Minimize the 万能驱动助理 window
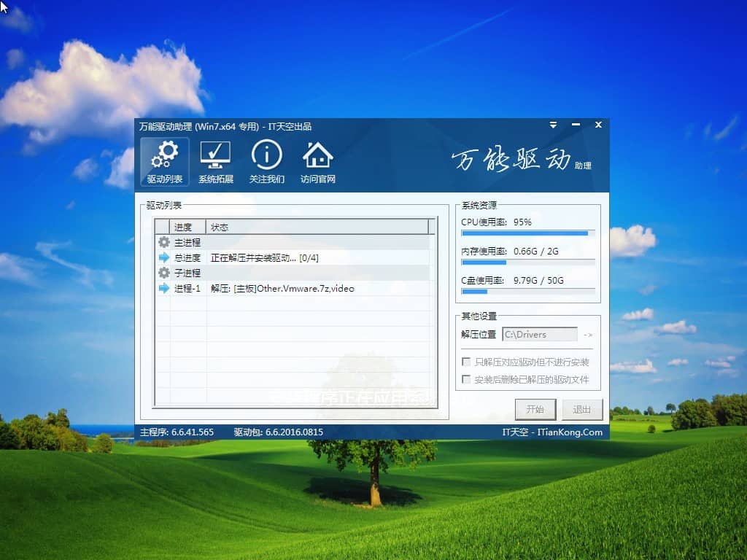The image size is (747, 560). pos(576,125)
